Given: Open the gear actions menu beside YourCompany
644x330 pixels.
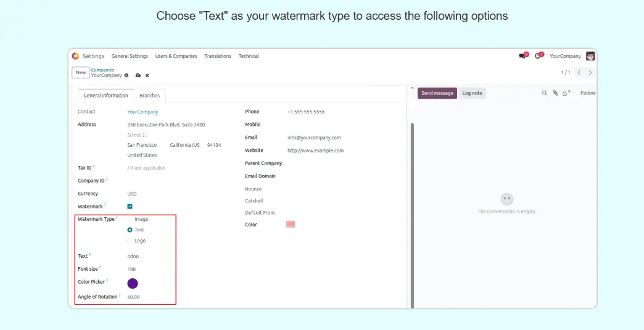Looking at the screenshot, I should [x=126, y=75].
